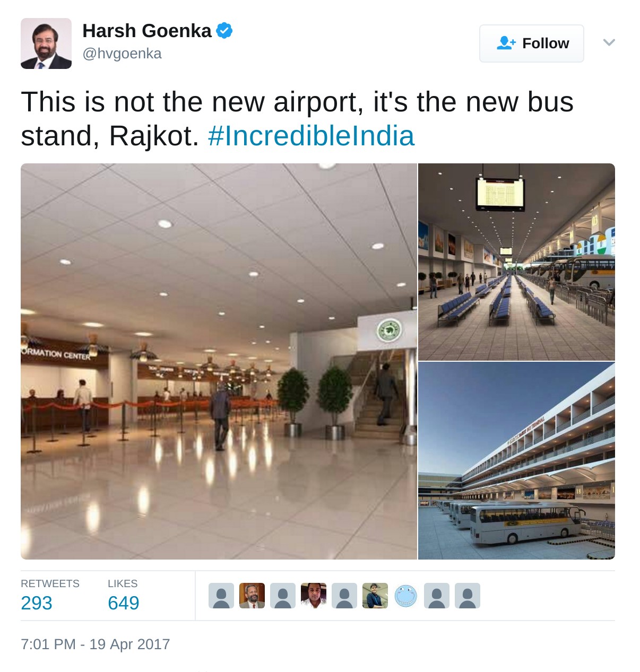
Task: View the 293 retweets list
Action: tap(37, 603)
